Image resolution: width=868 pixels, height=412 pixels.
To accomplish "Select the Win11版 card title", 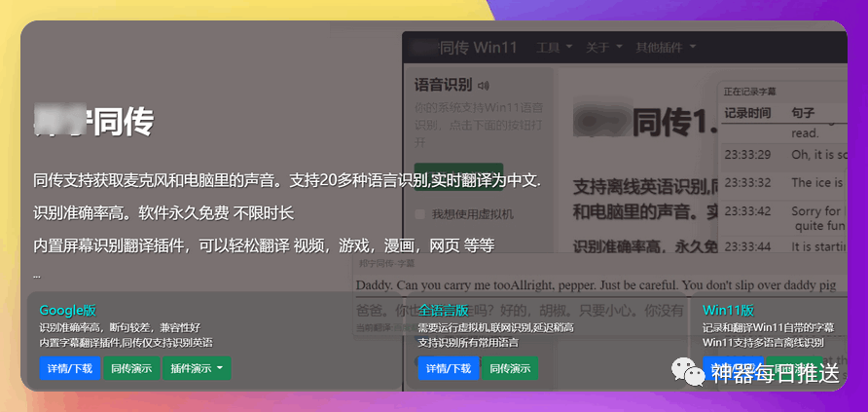I will click(x=728, y=310).
